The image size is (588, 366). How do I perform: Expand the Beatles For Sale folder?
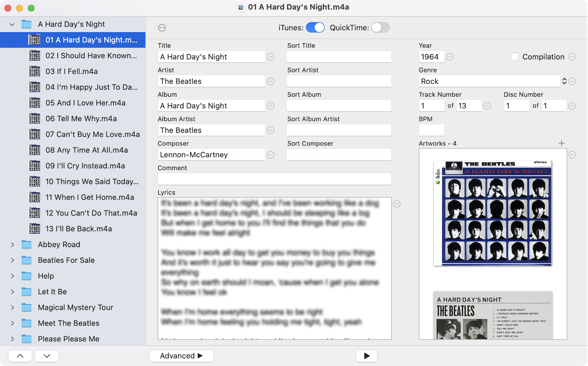coord(12,260)
